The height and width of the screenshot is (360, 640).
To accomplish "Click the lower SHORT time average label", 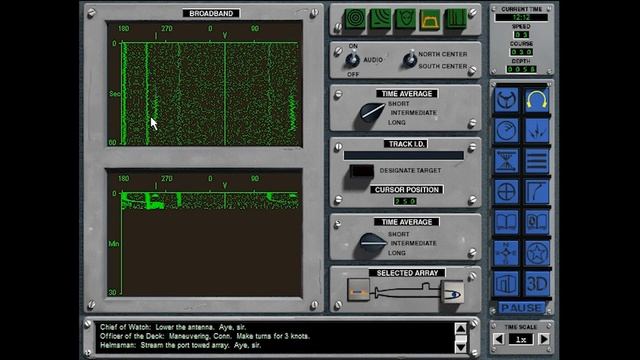I will [398, 234].
